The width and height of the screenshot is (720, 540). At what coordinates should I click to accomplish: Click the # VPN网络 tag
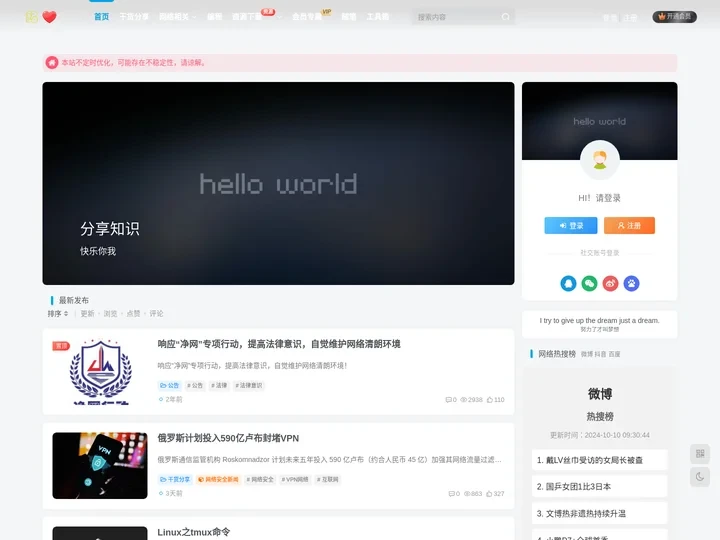pos(295,479)
